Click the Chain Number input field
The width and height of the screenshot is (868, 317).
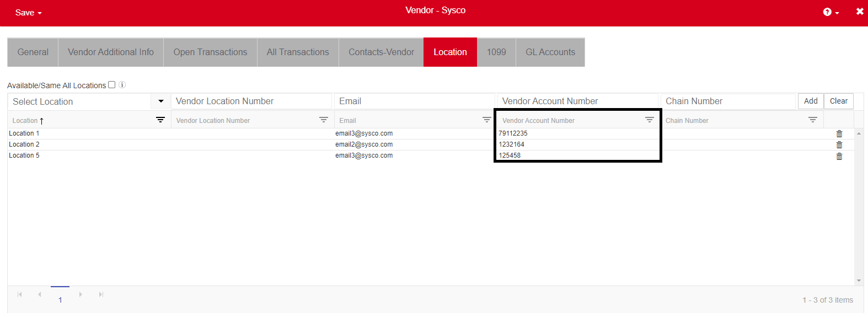click(728, 101)
